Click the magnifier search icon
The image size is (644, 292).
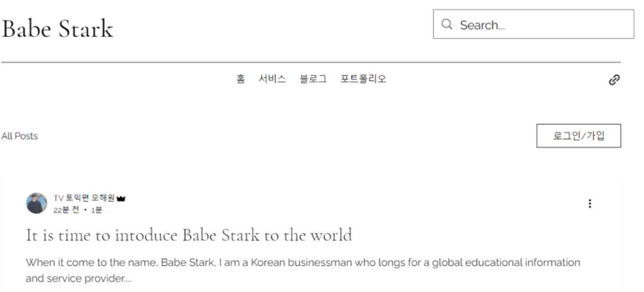pyautogui.click(x=446, y=24)
